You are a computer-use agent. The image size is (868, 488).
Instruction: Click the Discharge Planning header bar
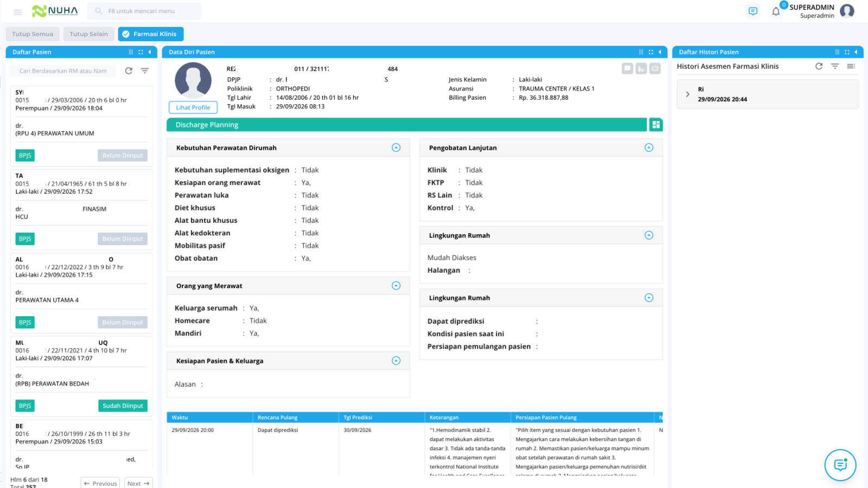(407, 125)
